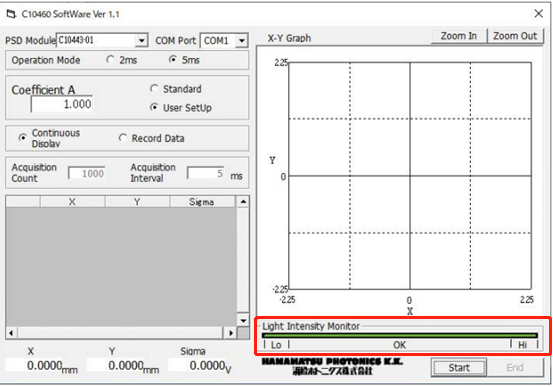Click the Zoom Out button
This screenshot has width=553, height=387.
tap(515, 36)
